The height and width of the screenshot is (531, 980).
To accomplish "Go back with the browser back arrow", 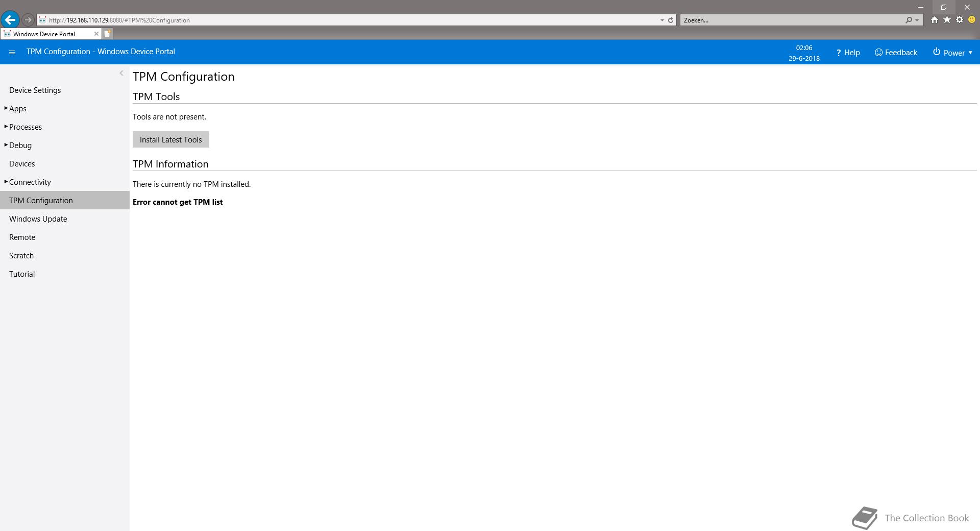I will click(x=10, y=20).
